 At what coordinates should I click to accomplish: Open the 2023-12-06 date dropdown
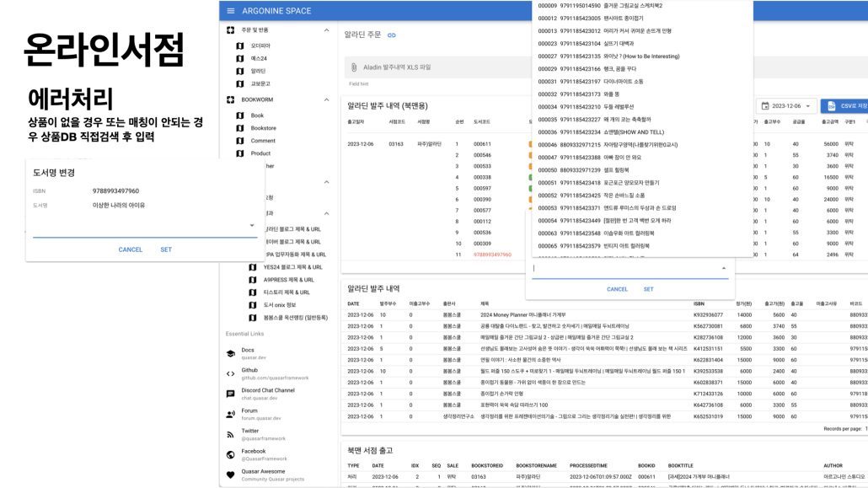point(788,106)
